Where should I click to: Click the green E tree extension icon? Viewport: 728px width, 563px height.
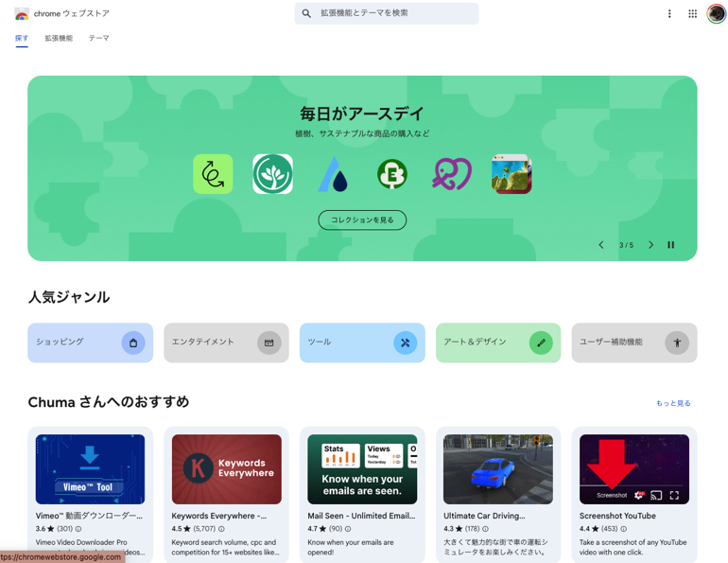click(x=391, y=174)
